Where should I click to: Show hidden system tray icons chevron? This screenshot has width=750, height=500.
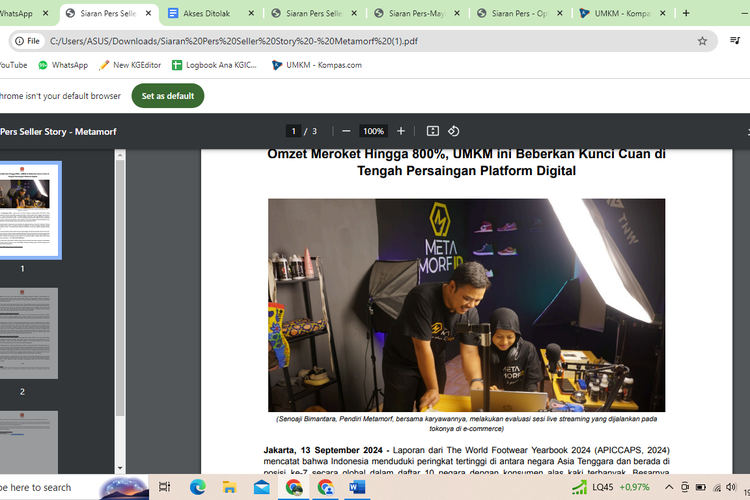coord(669,487)
